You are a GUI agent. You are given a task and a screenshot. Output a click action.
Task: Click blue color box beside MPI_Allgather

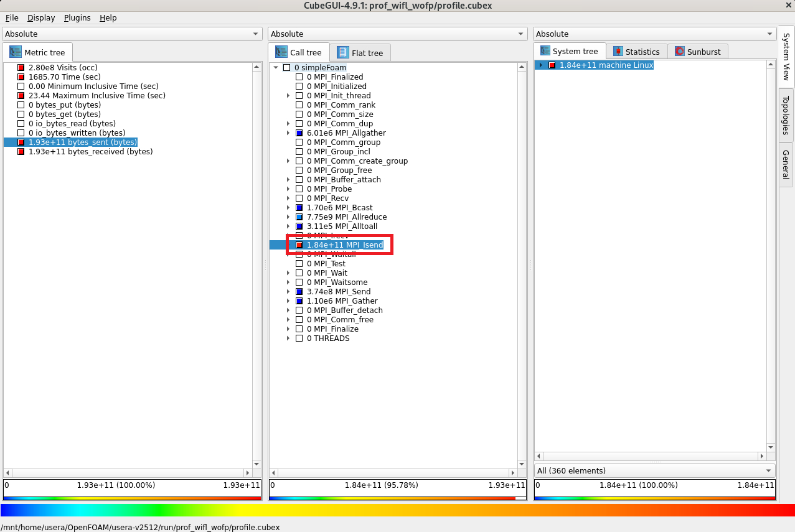[x=299, y=133]
